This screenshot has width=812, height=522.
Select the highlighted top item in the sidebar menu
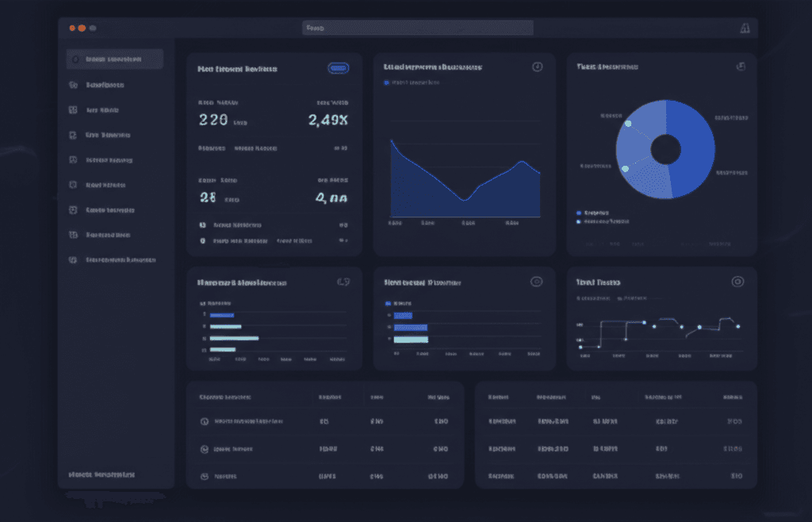click(115, 58)
